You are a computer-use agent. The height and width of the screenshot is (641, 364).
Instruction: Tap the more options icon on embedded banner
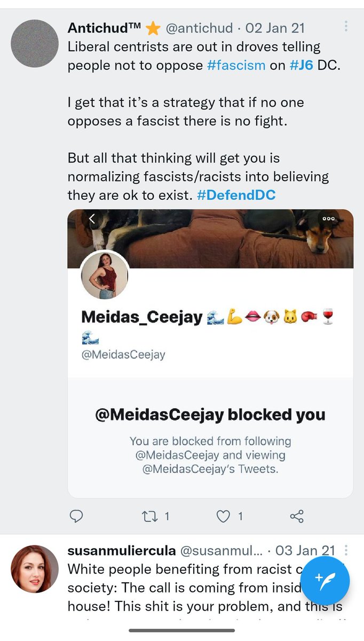[327, 218]
